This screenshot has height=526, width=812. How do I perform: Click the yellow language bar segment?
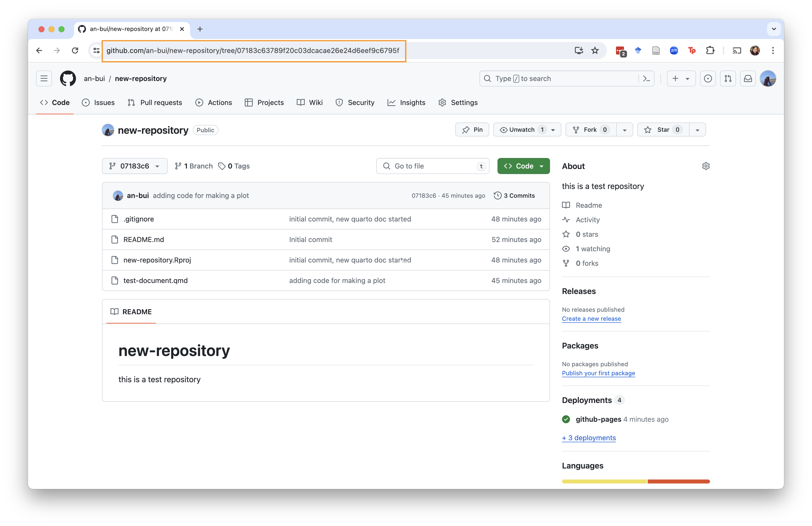(604, 481)
